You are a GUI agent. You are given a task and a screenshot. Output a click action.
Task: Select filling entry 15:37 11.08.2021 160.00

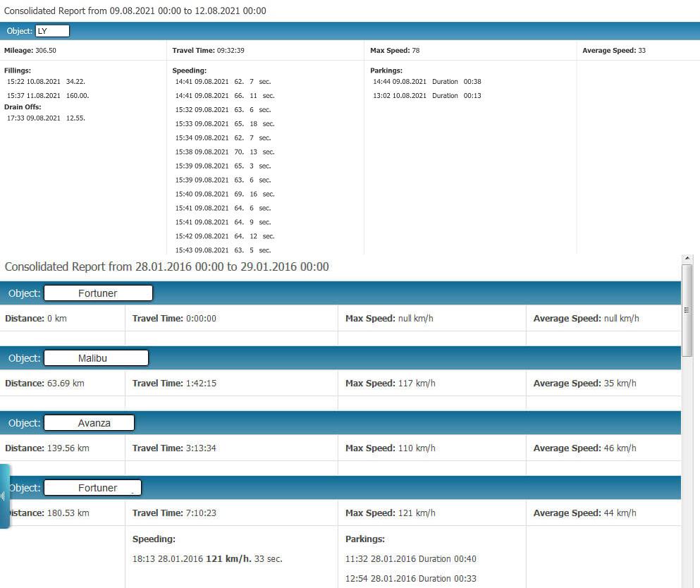(48, 96)
